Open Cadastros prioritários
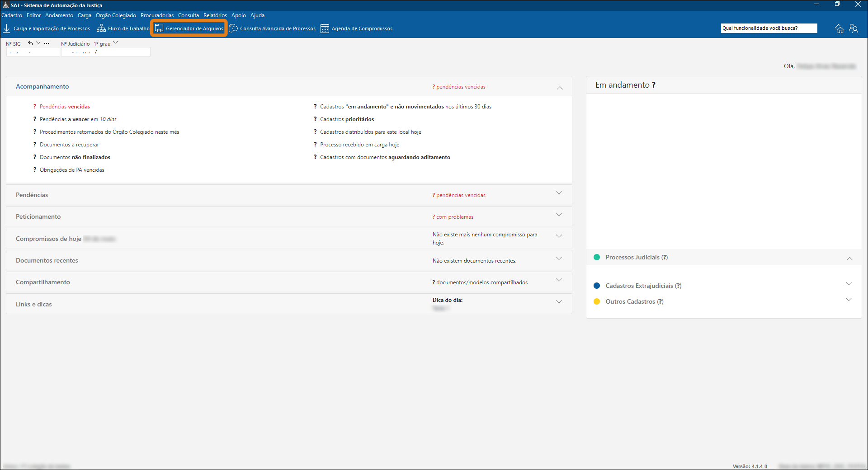868x470 pixels. (x=347, y=119)
